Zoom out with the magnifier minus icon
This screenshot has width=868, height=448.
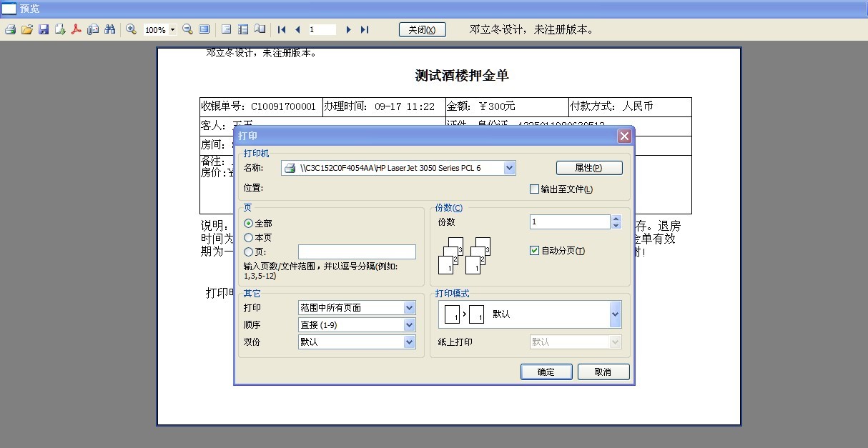tap(187, 29)
